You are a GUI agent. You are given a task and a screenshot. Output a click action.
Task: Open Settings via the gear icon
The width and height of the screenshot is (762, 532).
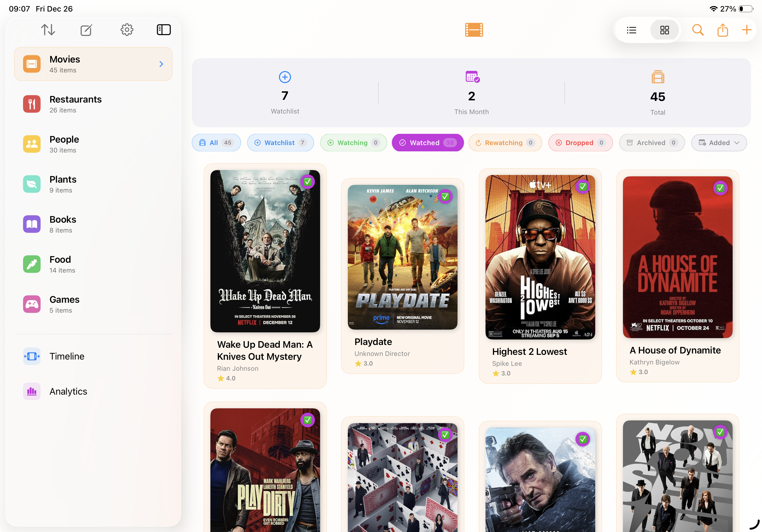tap(127, 30)
